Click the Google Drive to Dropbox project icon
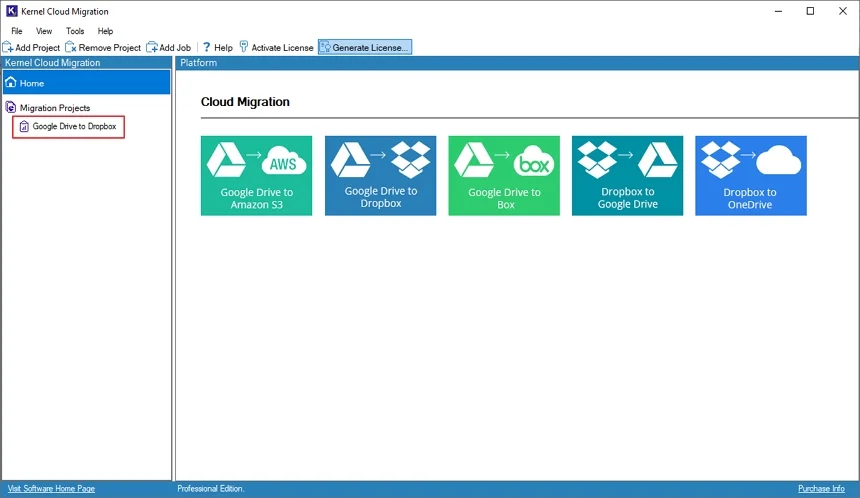The width and height of the screenshot is (860, 498). click(24, 127)
